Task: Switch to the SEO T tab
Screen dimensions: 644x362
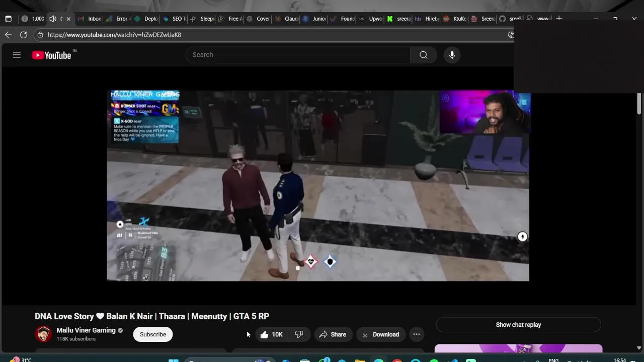Action: (174, 19)
